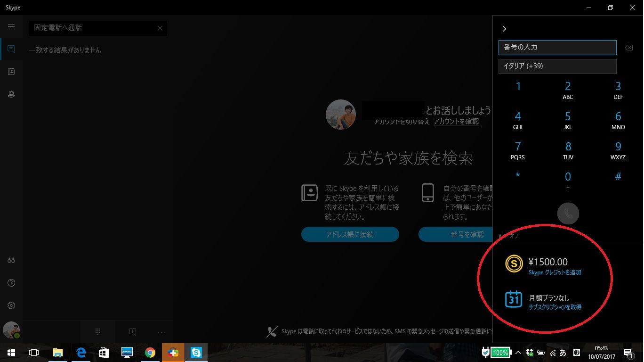Tap dial pad key 1
The image size is (644, 362).
tap(518, 86)
